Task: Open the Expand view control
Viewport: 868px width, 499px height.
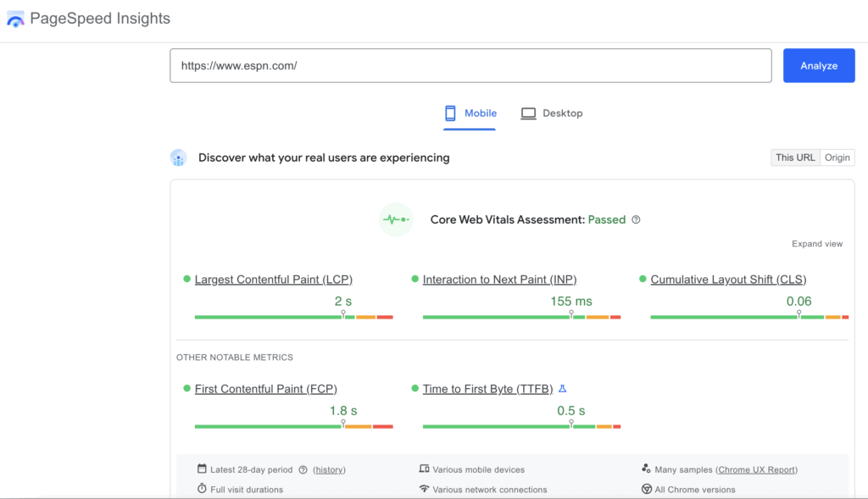Action: coord(816,243)
